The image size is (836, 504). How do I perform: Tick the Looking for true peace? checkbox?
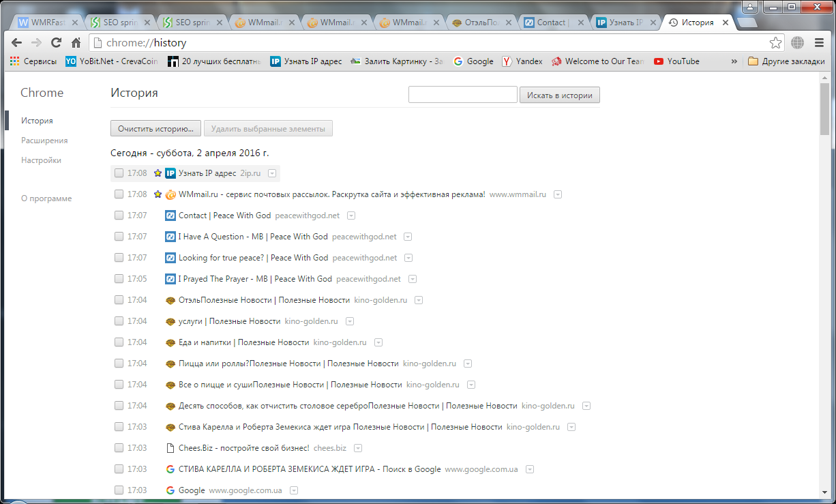(119, 258)
